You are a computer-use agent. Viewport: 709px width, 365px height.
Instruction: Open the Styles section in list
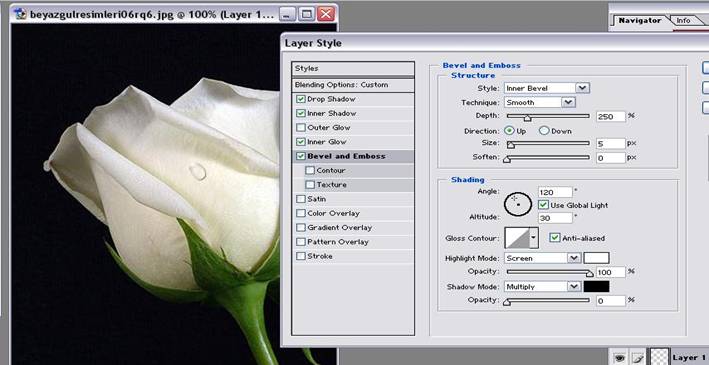tap(353, 68)
